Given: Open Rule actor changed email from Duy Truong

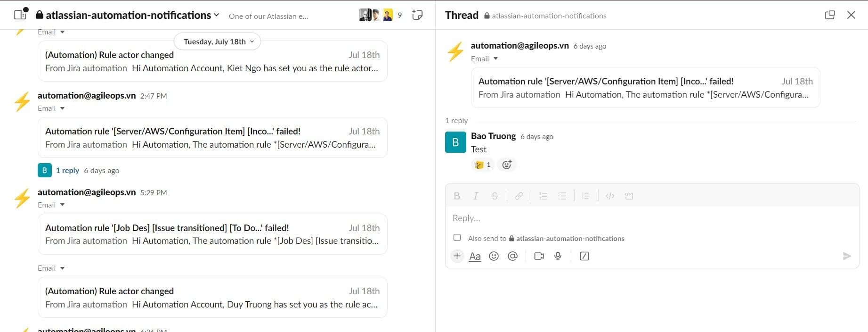Looking at the screenshot, I should 212,298.
